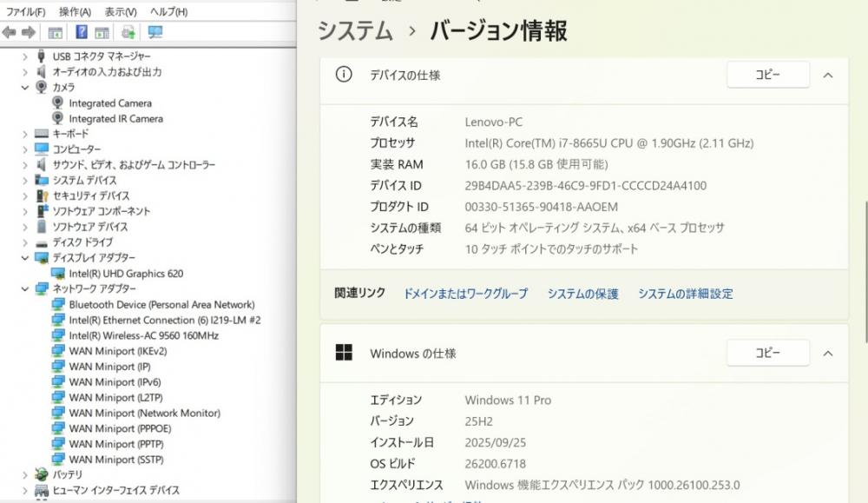The image size is (868, 503).
Task: Click コピー button for デバイスの仕様
Action: [x=768, y=75]
